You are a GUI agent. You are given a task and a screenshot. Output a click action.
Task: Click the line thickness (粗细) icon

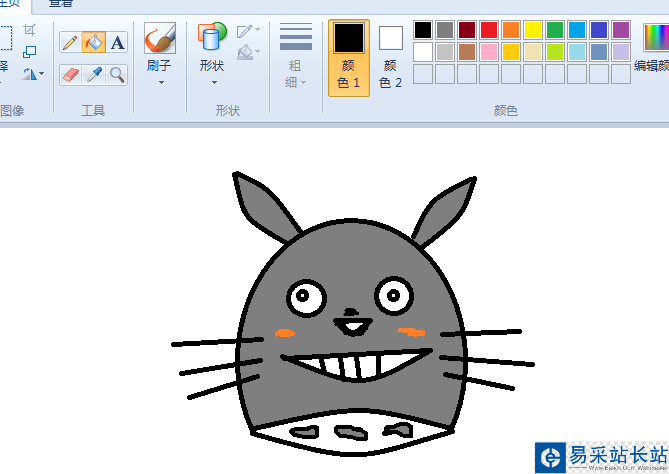pos(296,37)
